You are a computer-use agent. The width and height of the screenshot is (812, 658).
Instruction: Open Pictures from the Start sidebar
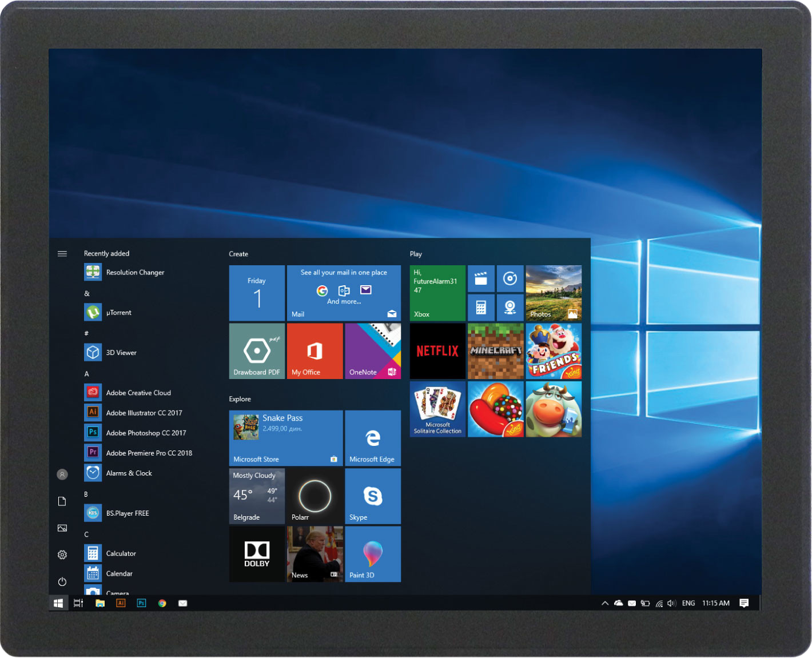click(x=62, y=528)
